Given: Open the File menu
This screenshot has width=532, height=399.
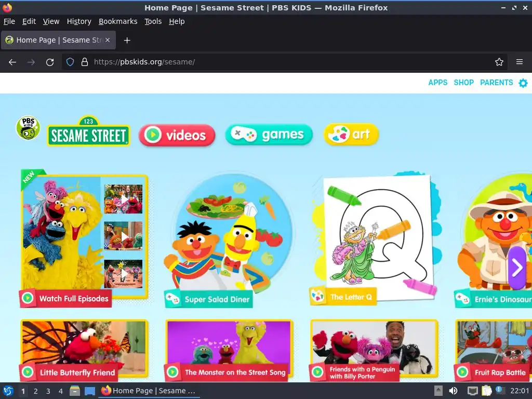Looking at the screenshot, I should 9,21.
